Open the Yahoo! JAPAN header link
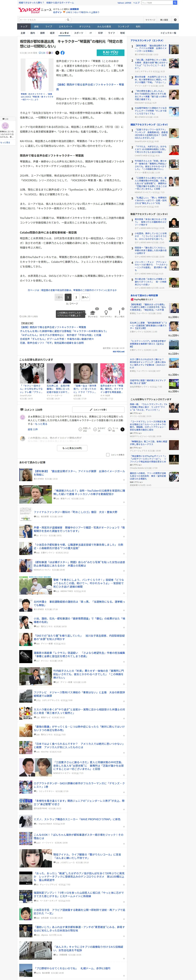Viewport: 196px width, 980px height. pos(124,3)
